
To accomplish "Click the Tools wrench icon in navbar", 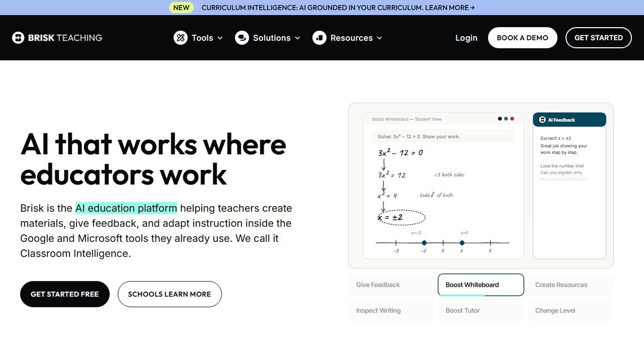I will (181, 38).
